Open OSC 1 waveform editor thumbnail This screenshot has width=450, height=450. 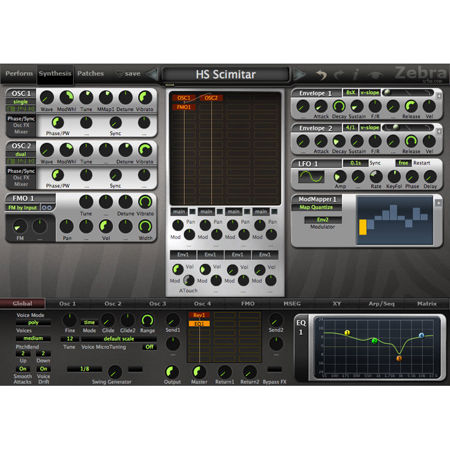point(21,109)
